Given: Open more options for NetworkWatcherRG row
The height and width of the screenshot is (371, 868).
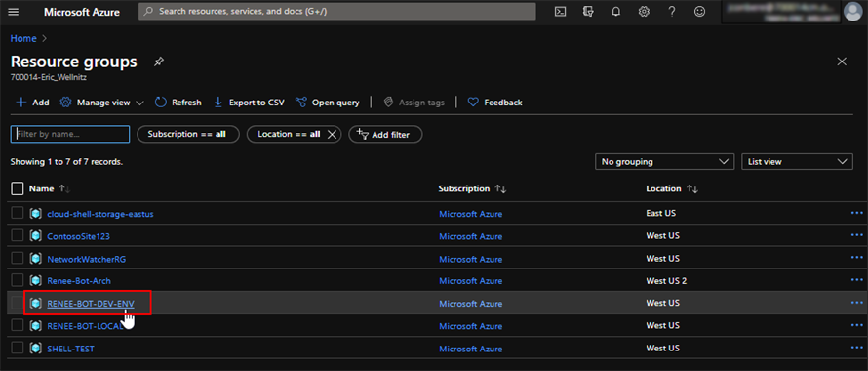Looking at the screenshot, I should tap(856, 258).
